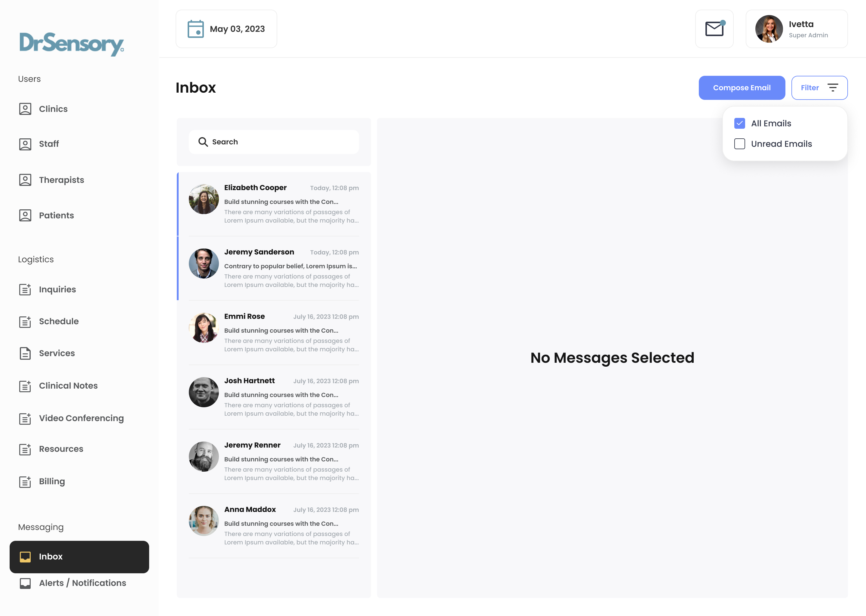Select the Inquiries menu item
Screen dimensions: 866x616
[x=57, y=289]
